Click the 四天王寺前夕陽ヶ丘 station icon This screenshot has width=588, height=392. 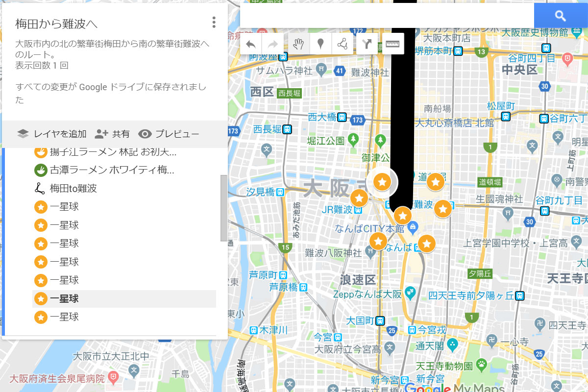(519, 295)
